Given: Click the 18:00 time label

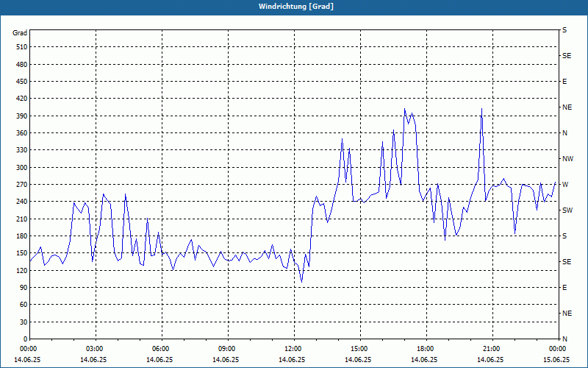Looking at the screenshot, I should point(426,349).
